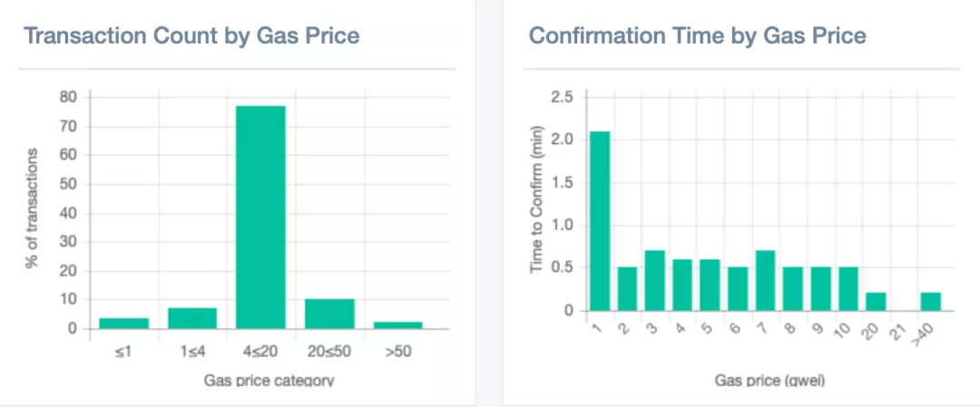This screenshot has height=407, width=980.
Task: Click the Transaction Count by Gas Price title
Action: pos(191,36)
